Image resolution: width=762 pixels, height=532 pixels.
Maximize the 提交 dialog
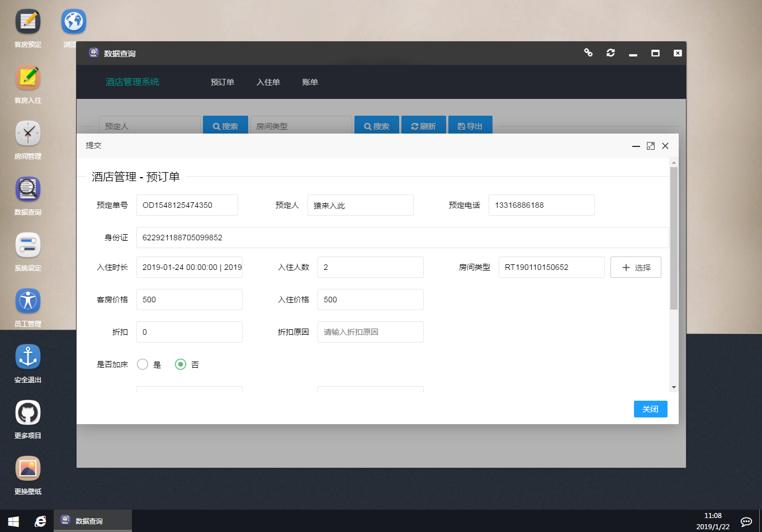point(650,146)
